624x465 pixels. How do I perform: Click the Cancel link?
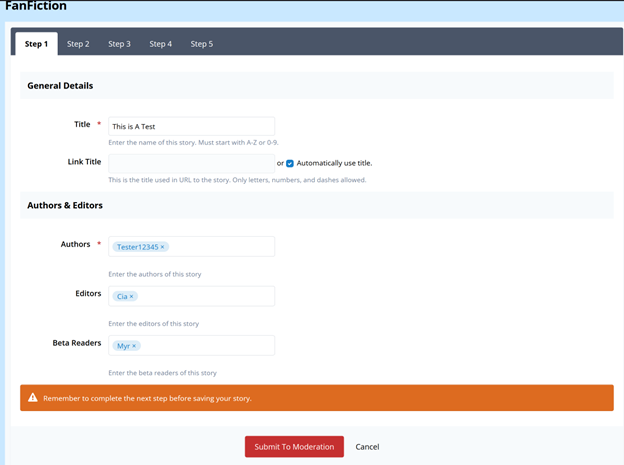(367, 447)
